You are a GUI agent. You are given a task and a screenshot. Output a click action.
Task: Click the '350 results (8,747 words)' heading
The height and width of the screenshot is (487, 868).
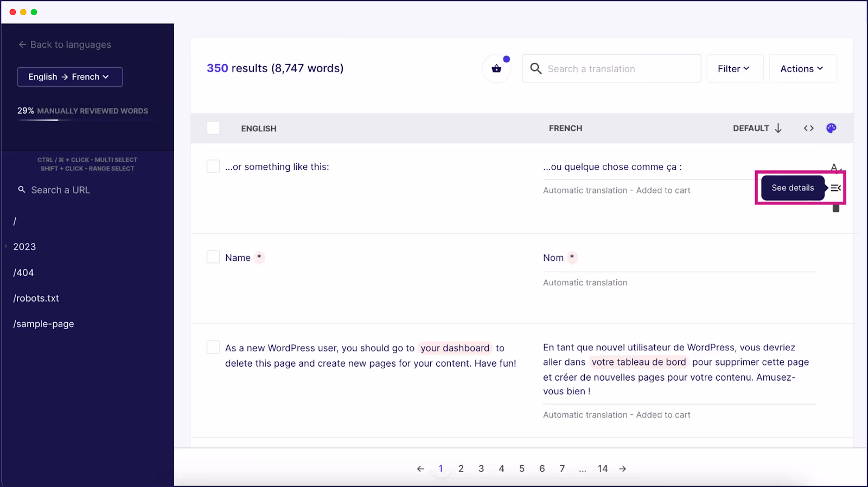tap(275, 68)
